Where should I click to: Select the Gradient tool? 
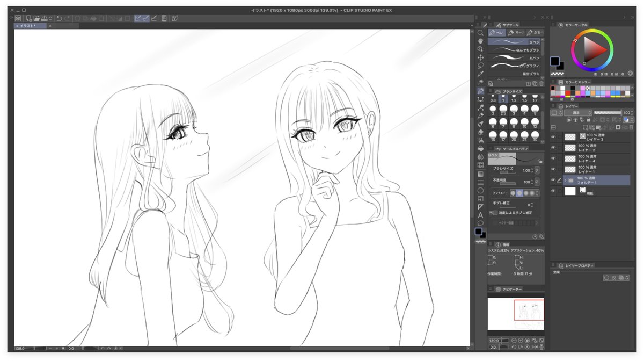[480, 174]
